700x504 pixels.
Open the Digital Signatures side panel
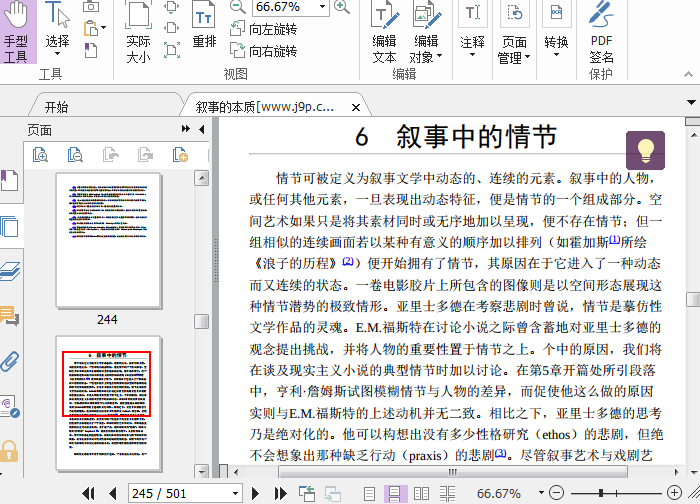[10, 407]
